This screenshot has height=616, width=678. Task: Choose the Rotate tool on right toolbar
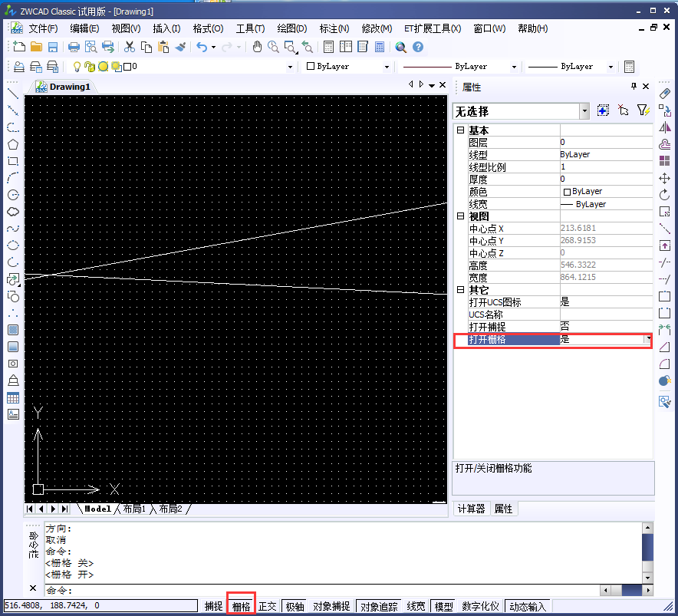[665, 195]
